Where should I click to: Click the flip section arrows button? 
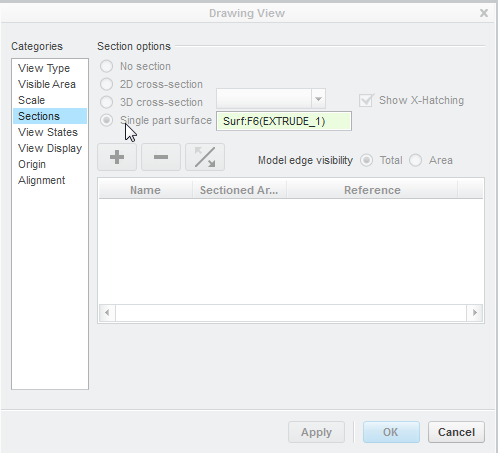coord(205,157)
